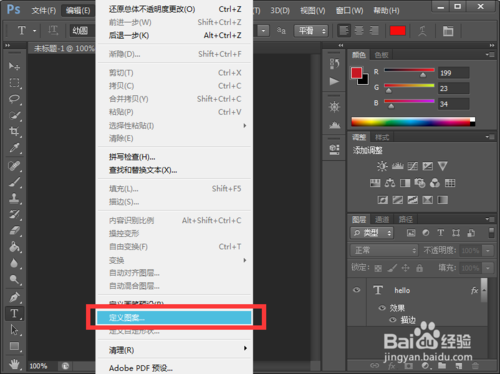Add a Color Balance adjustment
The width and height of the screenshot is (500, 374).
tap(390, 183)
